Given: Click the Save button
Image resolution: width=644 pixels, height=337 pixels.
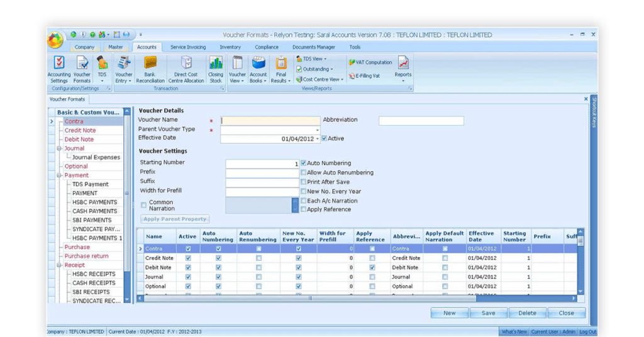Looking at the screenshot, I should 488,312.
